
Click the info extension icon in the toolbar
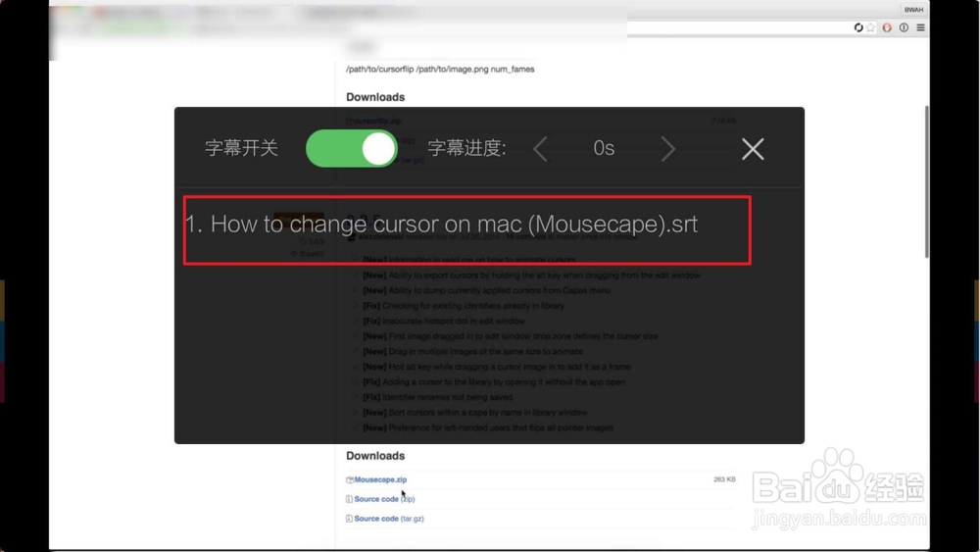pos(904,27)
